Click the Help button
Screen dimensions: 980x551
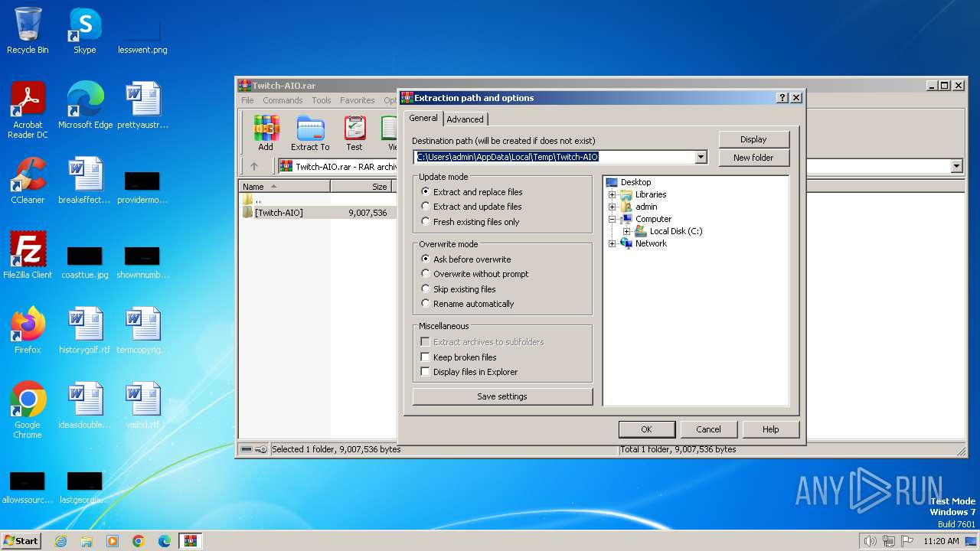[770, 429]
